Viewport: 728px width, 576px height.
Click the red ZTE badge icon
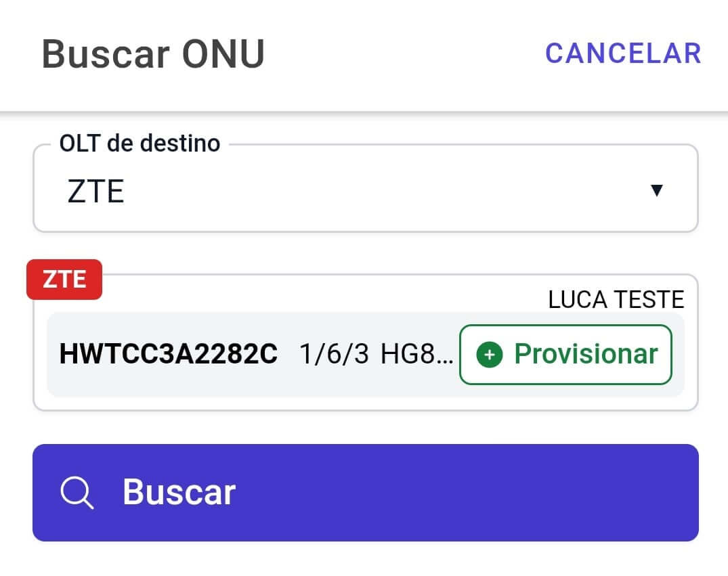click(64, 279)
